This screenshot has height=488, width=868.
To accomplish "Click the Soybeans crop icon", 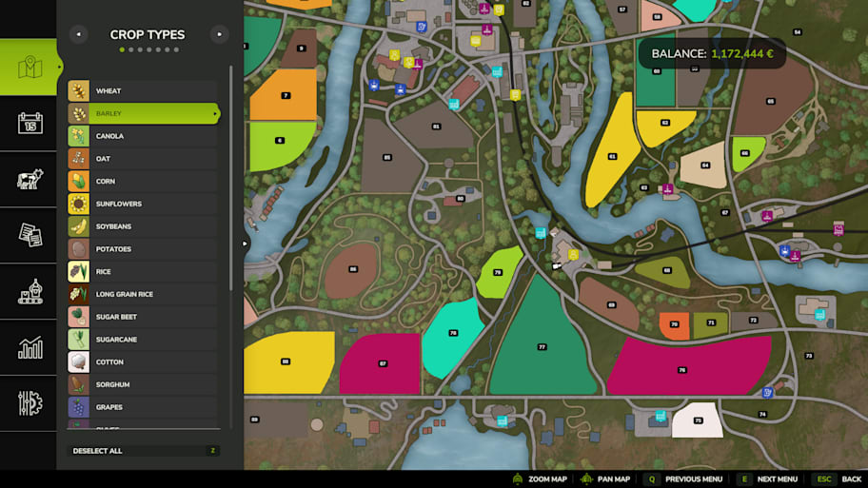I will point(79,226).
